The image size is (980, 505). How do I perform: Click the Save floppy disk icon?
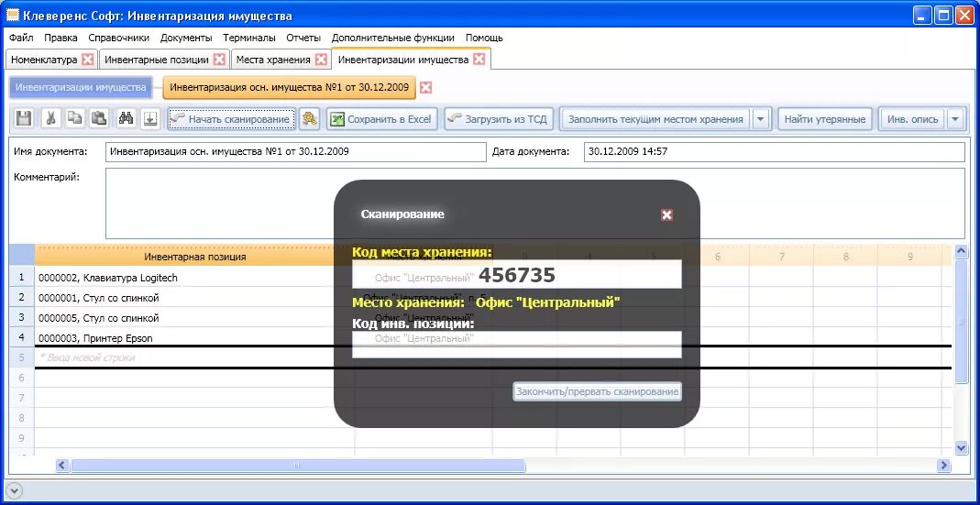pos(24,119)
